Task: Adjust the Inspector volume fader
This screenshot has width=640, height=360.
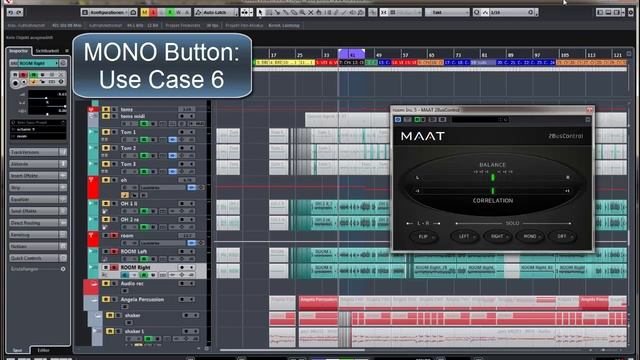Action: (x=47, y=98)
